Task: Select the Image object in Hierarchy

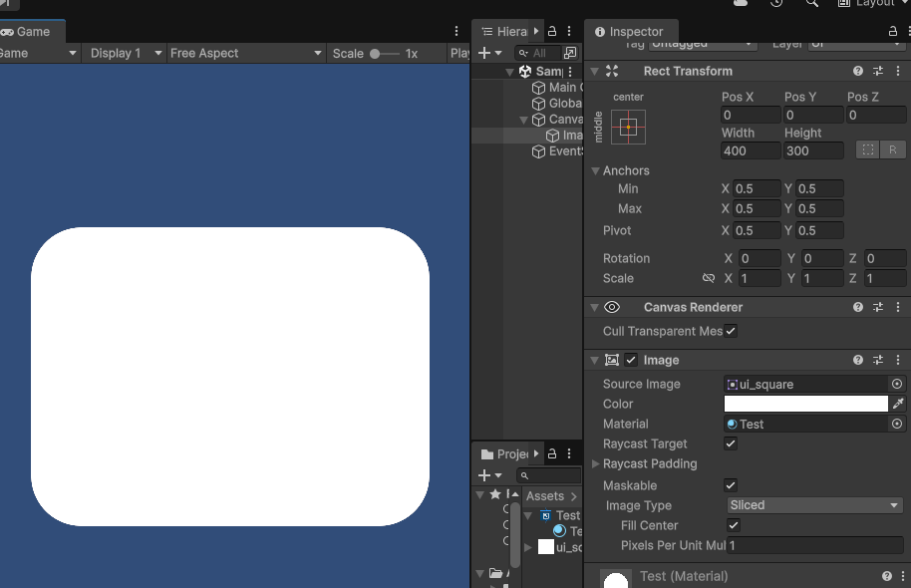Action: coord(563,136)
